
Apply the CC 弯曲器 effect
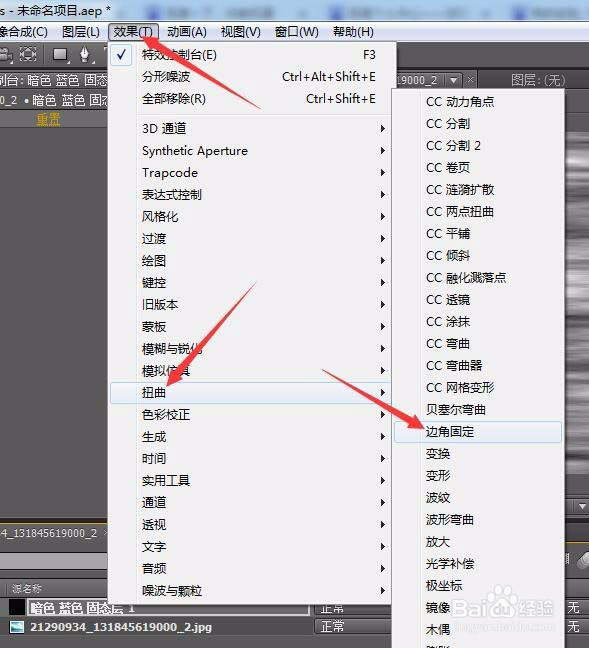click(478, 365)
